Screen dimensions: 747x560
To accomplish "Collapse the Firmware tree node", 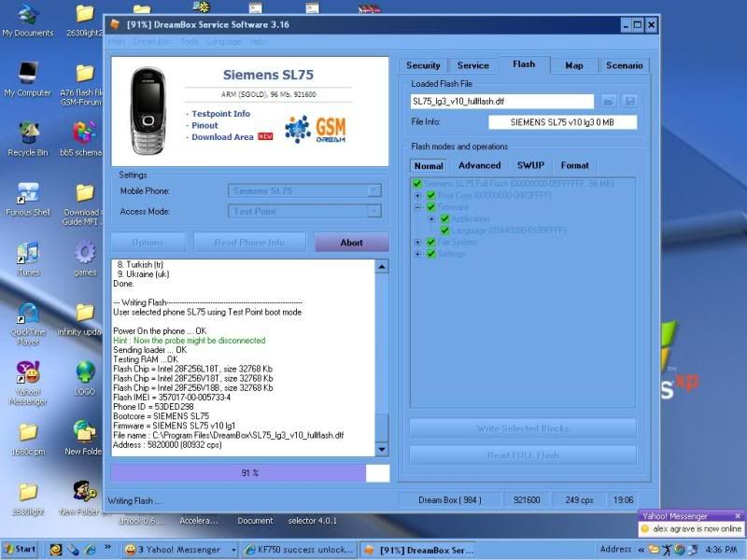I will pyautogui.click(x=417, y=207).
